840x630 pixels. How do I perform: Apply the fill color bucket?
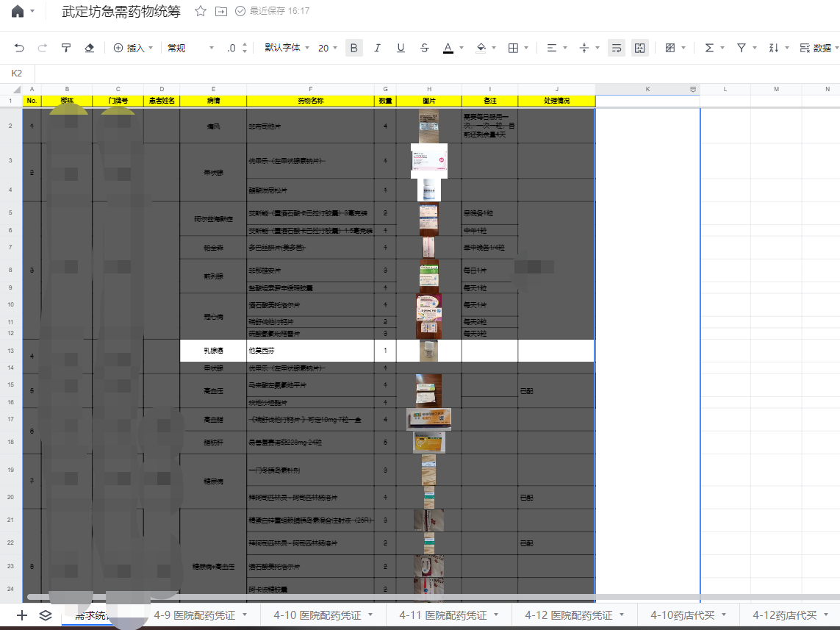(481, 49)
